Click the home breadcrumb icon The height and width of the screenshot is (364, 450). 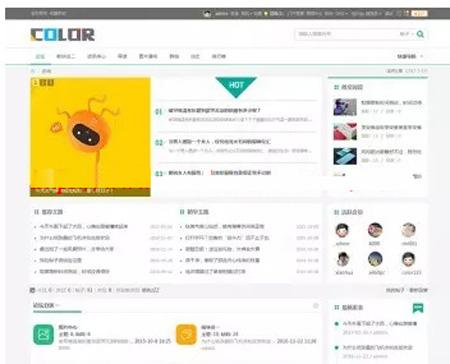tap(33, 71)
